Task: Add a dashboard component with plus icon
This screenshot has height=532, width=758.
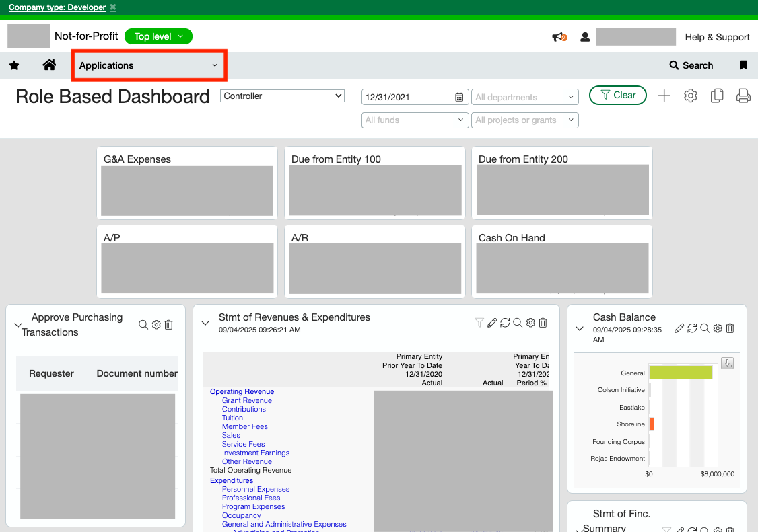Action: tap(664, 96)
